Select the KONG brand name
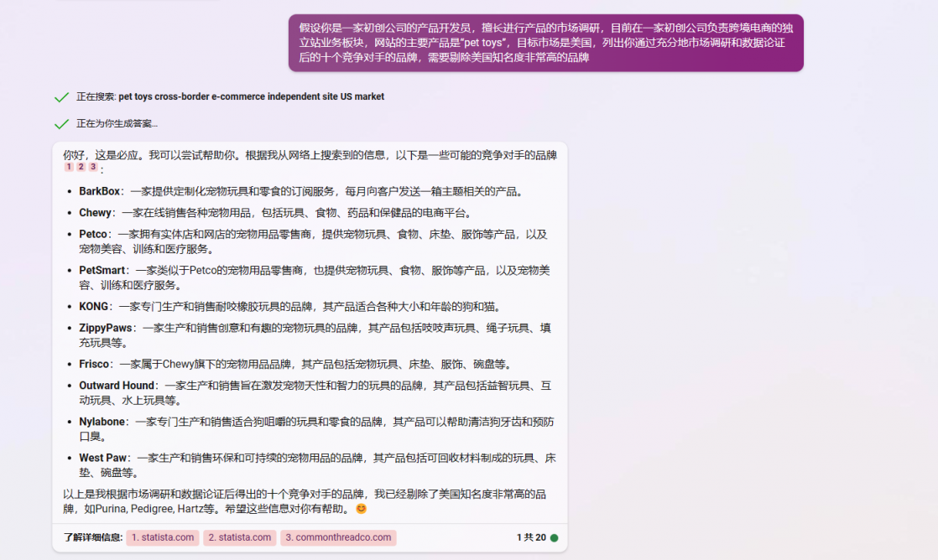The height and width of the screenshot is (560, 938). pos(93,307)
